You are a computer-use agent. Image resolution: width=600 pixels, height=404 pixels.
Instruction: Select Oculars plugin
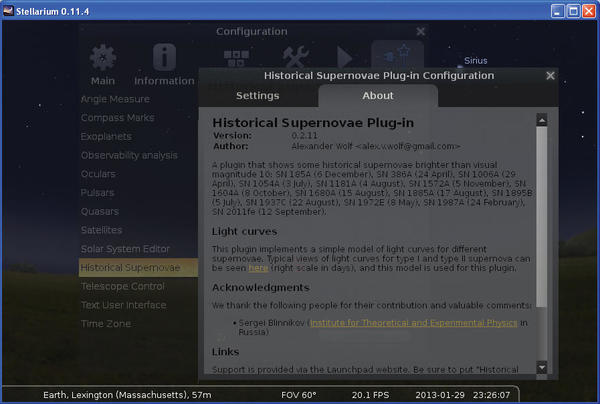click(x=98, y=174)
